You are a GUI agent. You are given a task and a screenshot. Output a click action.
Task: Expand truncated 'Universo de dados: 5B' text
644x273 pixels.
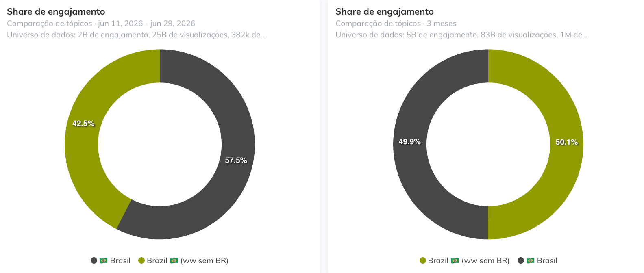(x=461, y=35)
